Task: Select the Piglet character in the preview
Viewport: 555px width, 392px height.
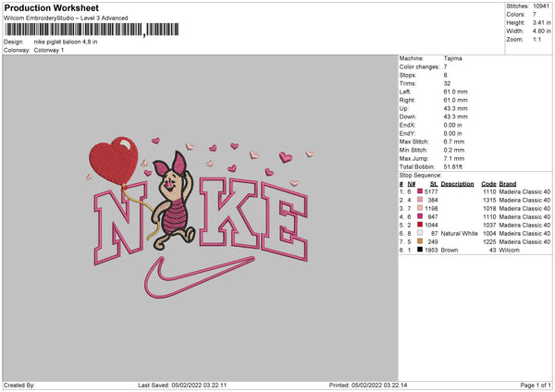Action: 174,201
